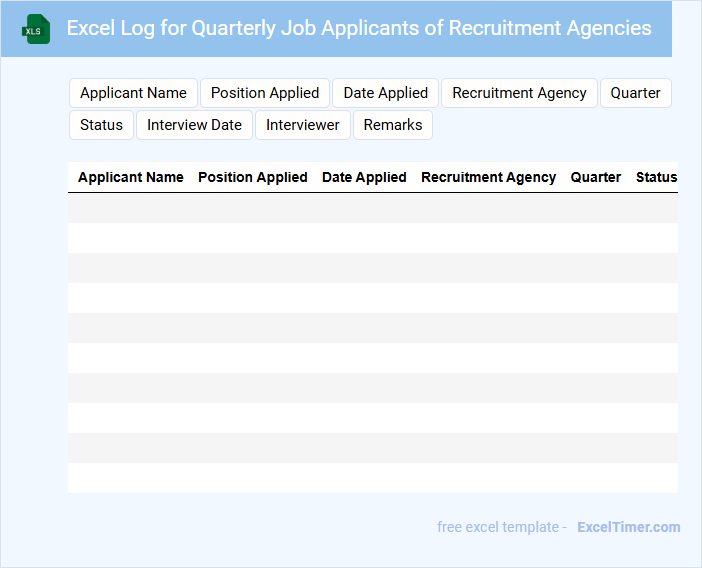Screen dimensions: 702x568
Task: Select the Position Applied tag button
Action: tap(265, 93)
